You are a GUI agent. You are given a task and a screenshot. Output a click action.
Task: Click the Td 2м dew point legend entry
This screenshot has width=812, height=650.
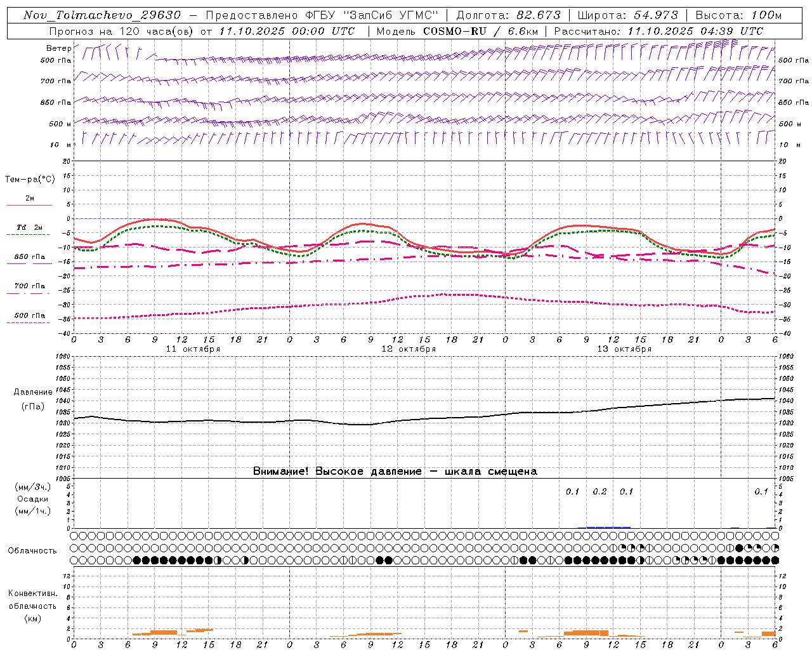pyautogui.click(x=29, y=230)
